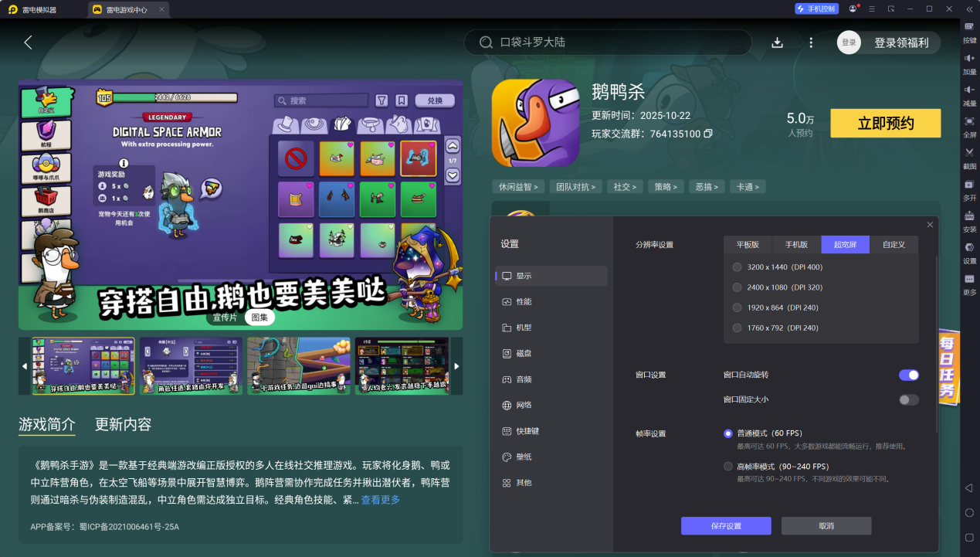Image resolution: width=980 pixels, height=557 pixels.
Task: Enable 窗口固定大小 fixed window size
Action: click(908, 399)
